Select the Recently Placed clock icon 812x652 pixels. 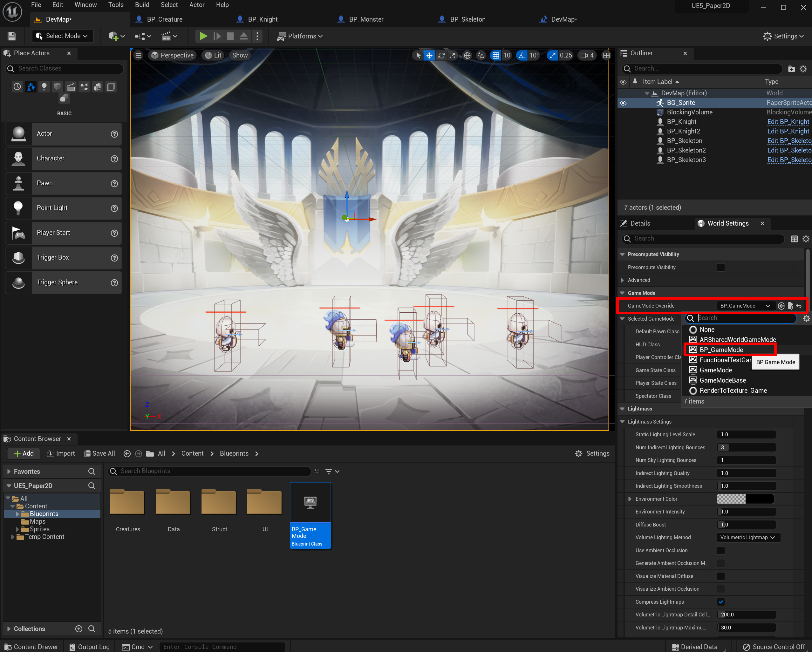(17, 87)
